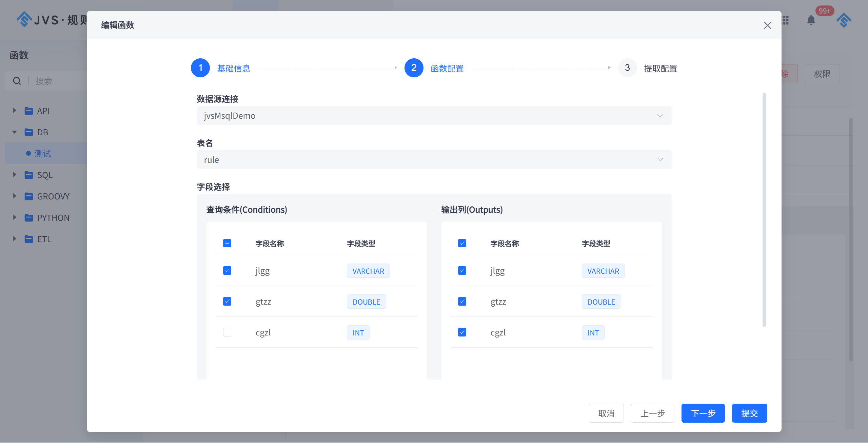Click the 上一步 button
This screenshot has height=443, width=868.
652,413
